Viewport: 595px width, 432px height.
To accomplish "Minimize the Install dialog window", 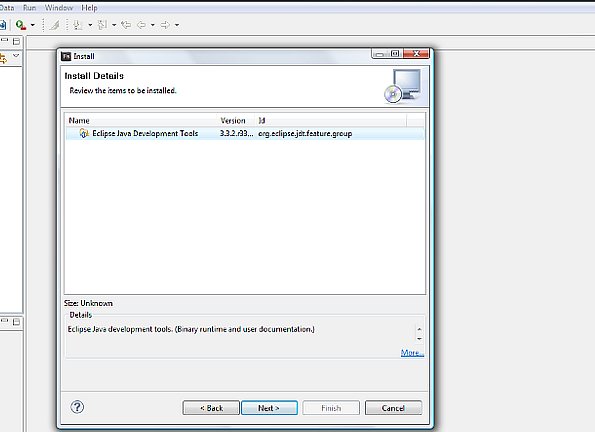I will (x=379, y=54).
